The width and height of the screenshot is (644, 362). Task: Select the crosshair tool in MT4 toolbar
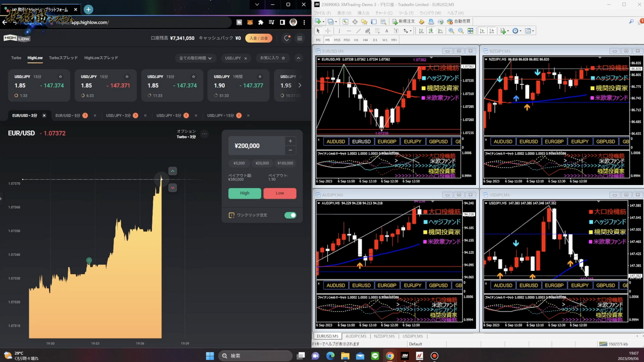[x=328, y=31]
